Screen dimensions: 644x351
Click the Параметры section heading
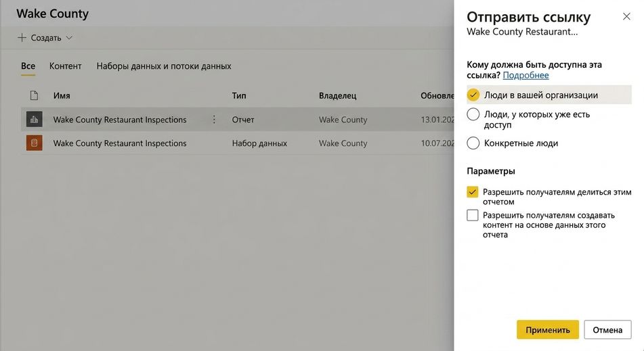coord(491,171)
